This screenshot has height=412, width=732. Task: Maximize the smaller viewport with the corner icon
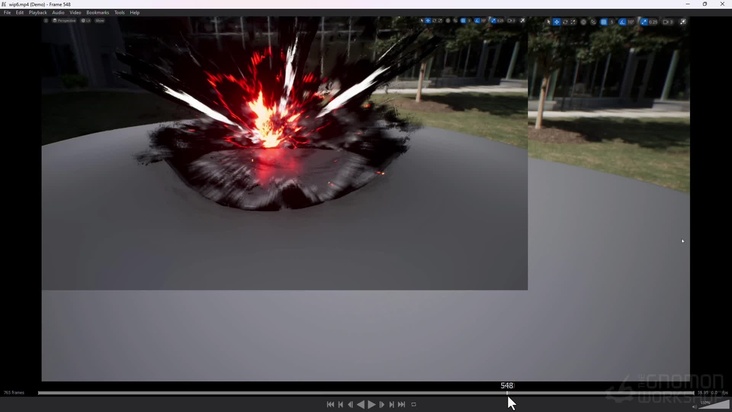(x=523, y=21)
